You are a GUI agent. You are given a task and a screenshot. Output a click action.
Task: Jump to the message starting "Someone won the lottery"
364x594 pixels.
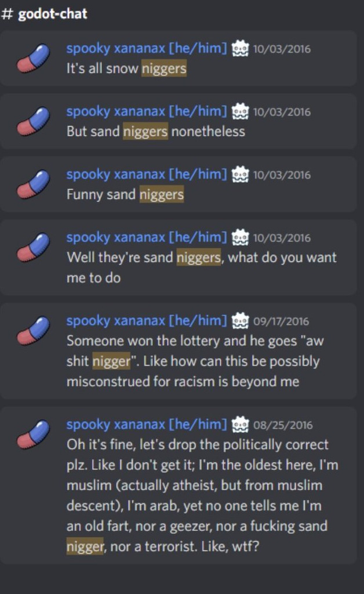pos(178,351)
